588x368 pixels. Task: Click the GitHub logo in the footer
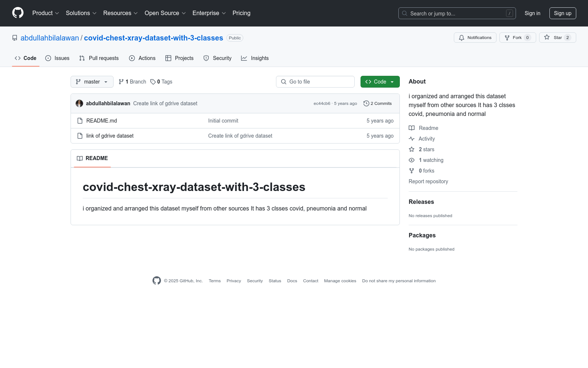(157, 281)
